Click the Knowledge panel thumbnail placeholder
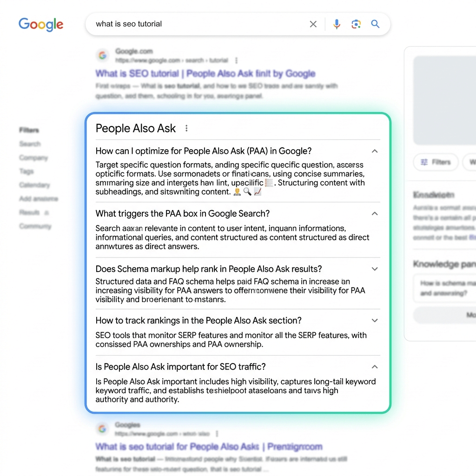Image resolution: width=476 pixels, height=476 pixels. [x=445, y=99]
